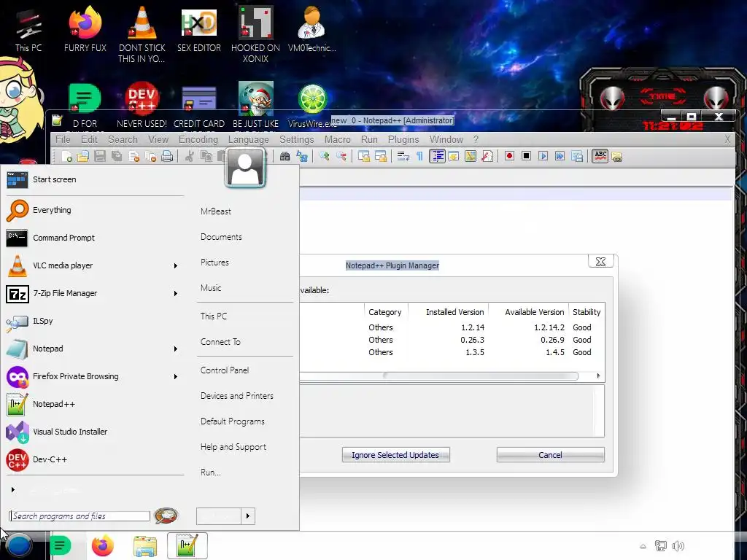Click right arrow of plugin list scrollbar
747x560 pixels.
598,376
